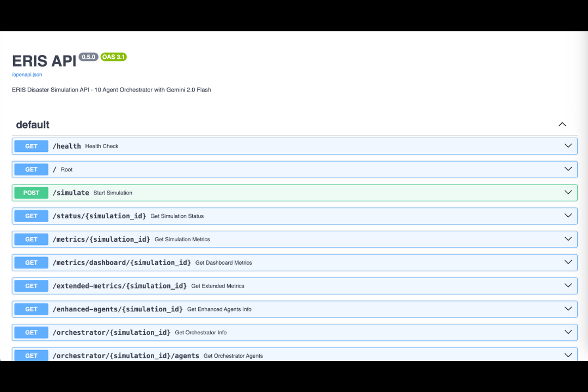This screenshot has height=392, width=588.
Task: Click the OAS 3.1 badge
Action: pos(114,57)
